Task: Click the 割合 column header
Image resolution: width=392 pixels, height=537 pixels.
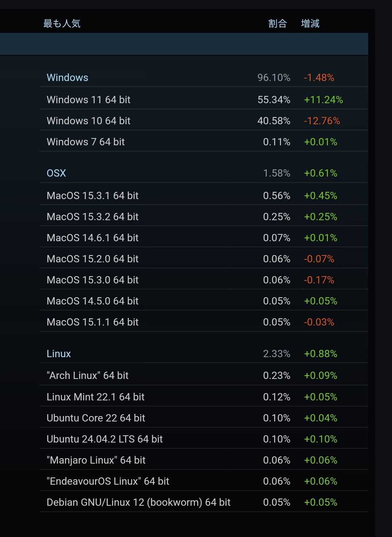Action: (x=278, y=24)
